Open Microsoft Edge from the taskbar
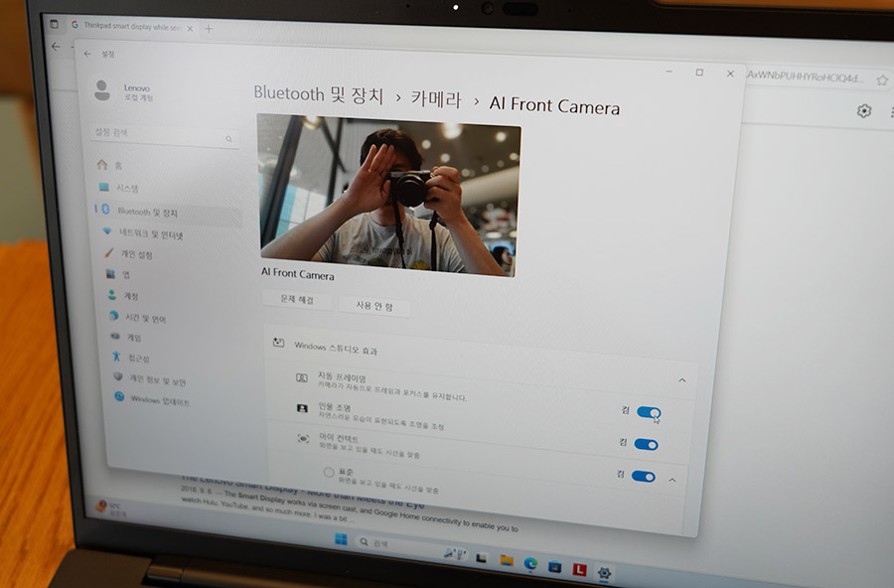894x588 pixels. pyautogui.click(x=530, y=564)
